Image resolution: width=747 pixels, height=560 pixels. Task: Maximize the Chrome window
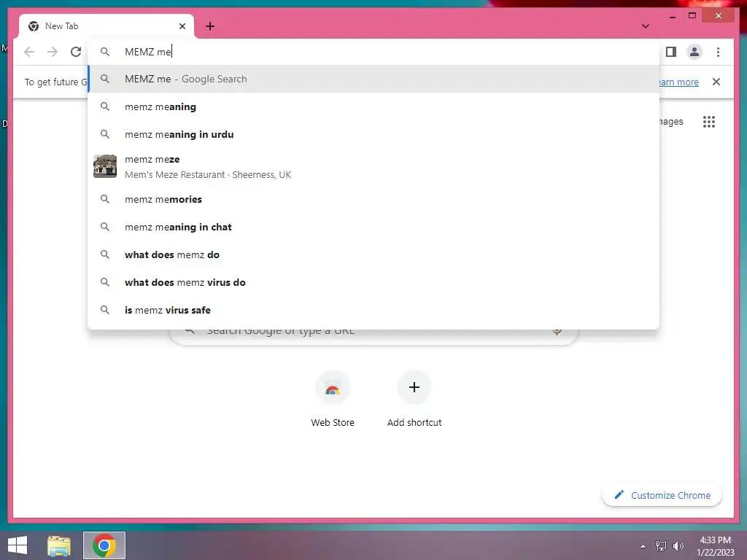692,16
